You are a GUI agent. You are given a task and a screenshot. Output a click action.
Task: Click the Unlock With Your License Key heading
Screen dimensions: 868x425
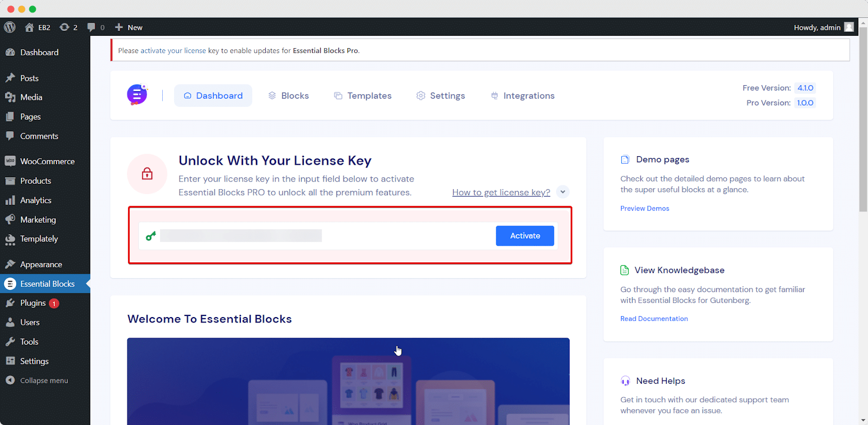[x=275, y=161]
